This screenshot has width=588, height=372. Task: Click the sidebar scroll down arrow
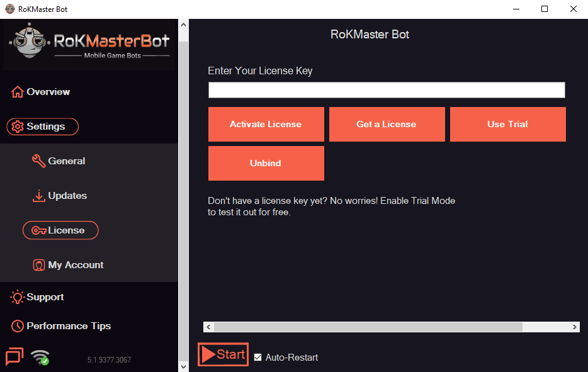[183, 367]
